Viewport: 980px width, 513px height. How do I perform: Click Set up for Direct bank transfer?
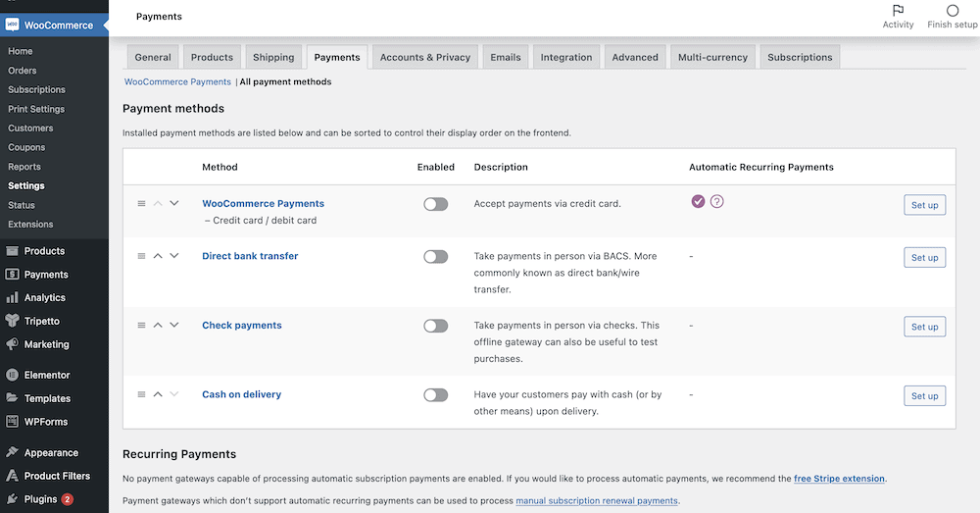coord(924,257)
